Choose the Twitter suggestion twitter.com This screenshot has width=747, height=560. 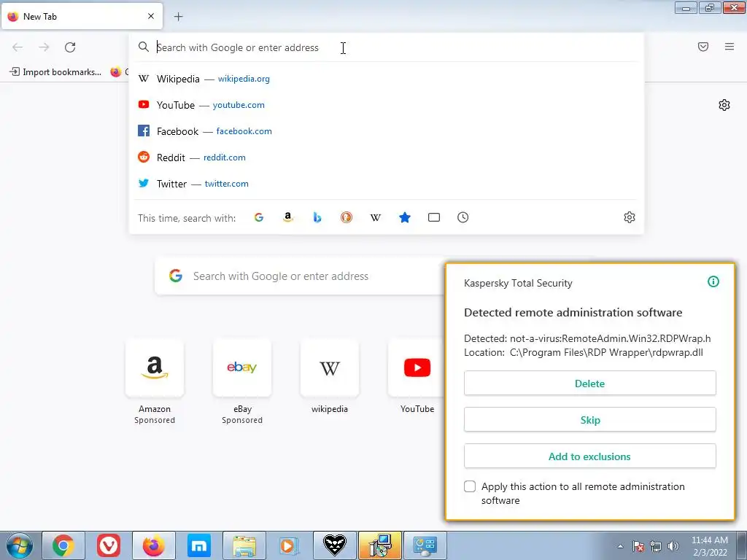[387, 183]
